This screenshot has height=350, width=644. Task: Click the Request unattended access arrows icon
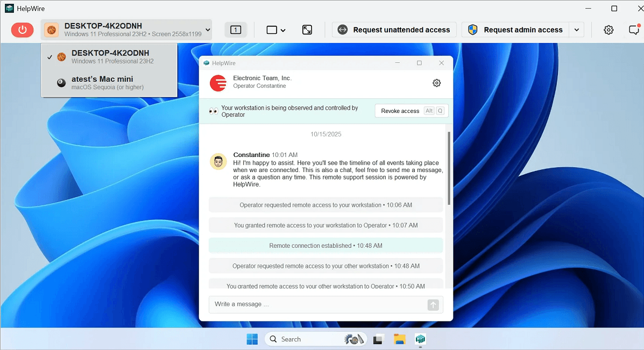343,30
